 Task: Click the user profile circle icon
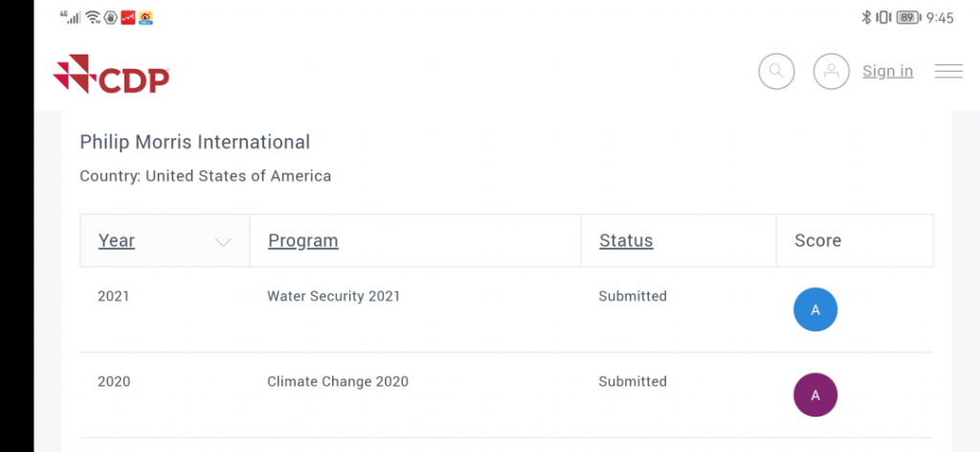(832, 71)
